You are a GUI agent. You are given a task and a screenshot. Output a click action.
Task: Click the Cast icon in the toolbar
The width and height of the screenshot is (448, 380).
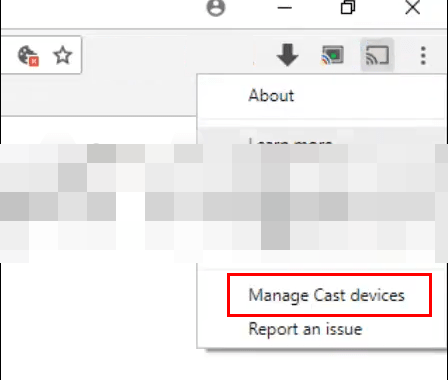click(377, 55)
